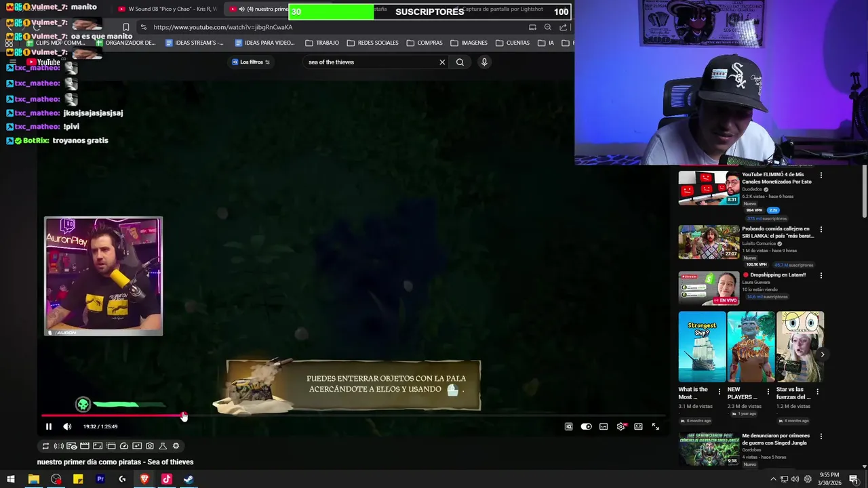The height and width of the screenshot is (488, 868).
Task: Open options menu for Sri Lanka video
Action: tap(821, 229)
